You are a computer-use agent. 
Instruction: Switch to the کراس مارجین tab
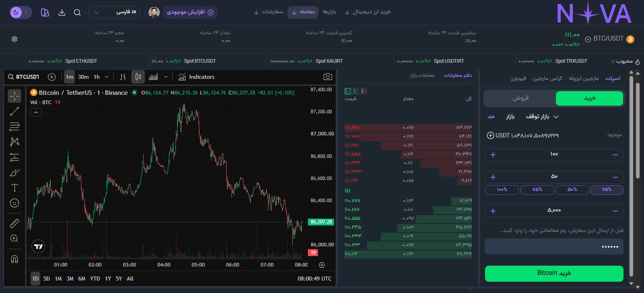click(x=547, y=79)
